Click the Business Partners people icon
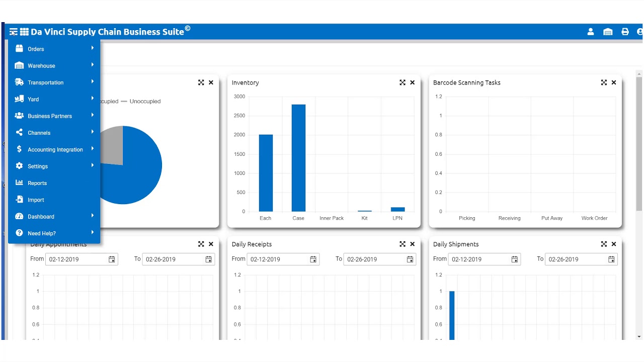The height and width of the screenshot is (362, 644). point(19,116)
